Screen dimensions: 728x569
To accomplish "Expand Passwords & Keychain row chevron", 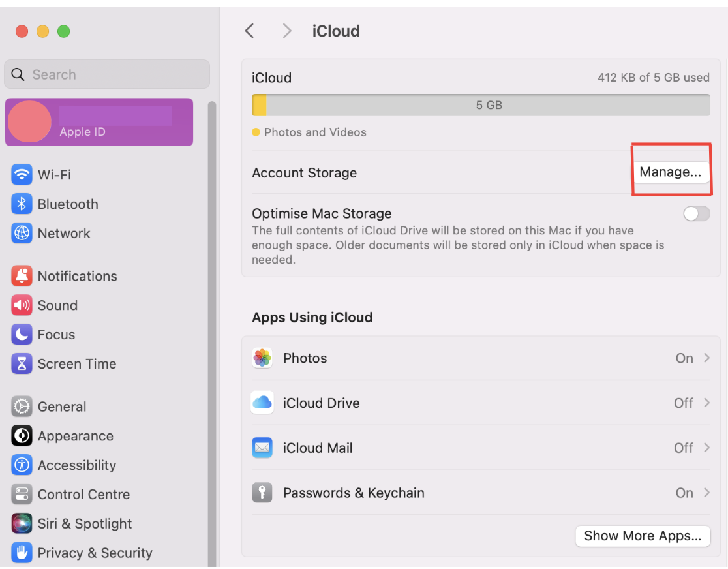I will [706, 493].
